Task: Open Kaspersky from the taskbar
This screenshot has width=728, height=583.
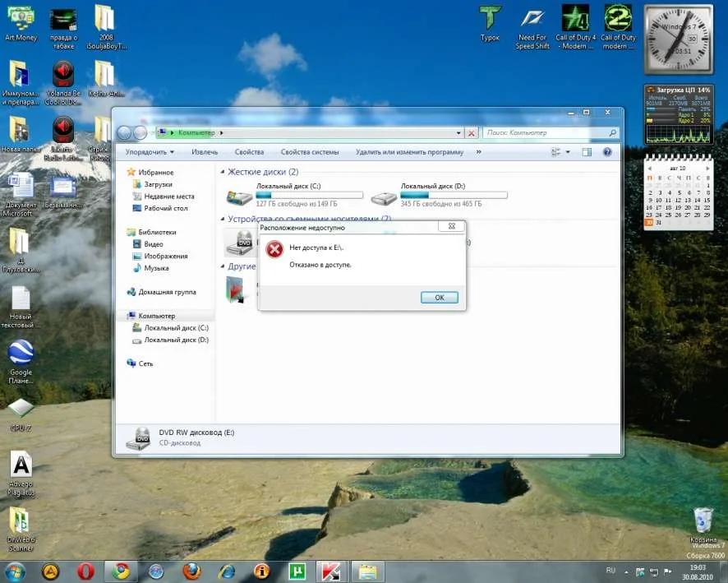Action: click(x=334, y=571)
